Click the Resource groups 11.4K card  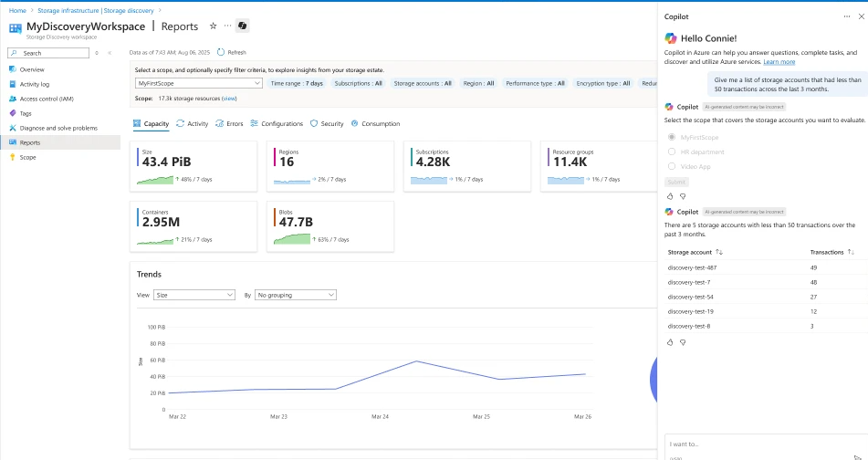pyautogui.click(x=599, y=166)
